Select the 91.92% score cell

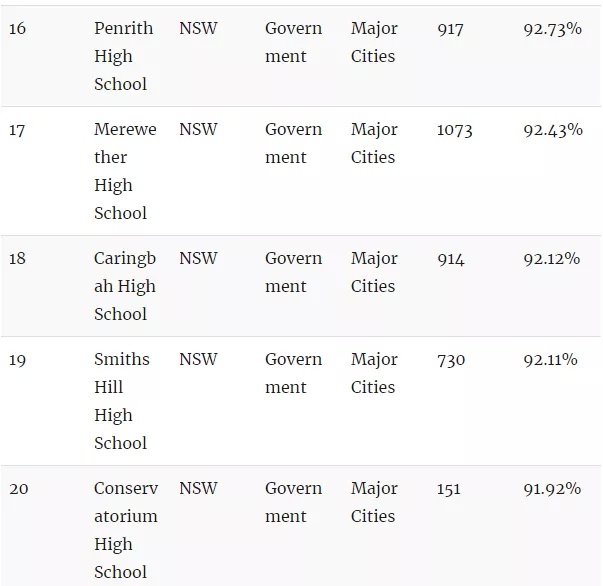point(552,489)
